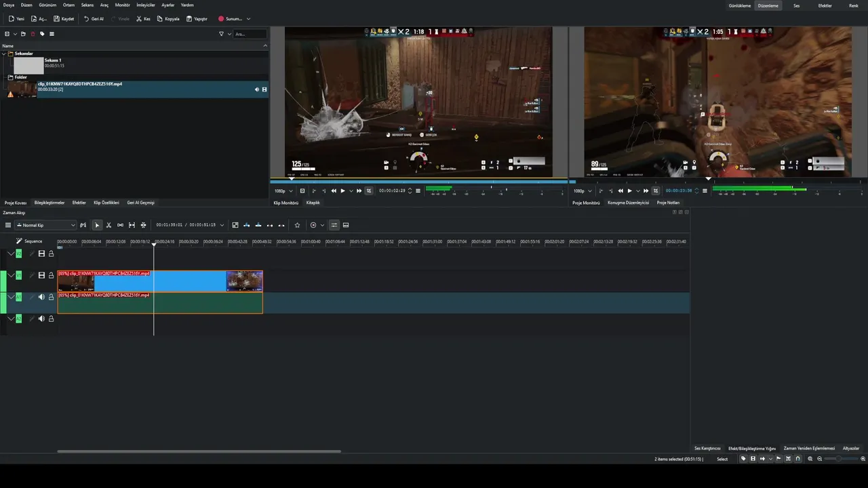Viewport: 868px width, 488px height.
Task: Switch to the Proje Notları tab
Action: pyautogui.click(x=668, y=203)
